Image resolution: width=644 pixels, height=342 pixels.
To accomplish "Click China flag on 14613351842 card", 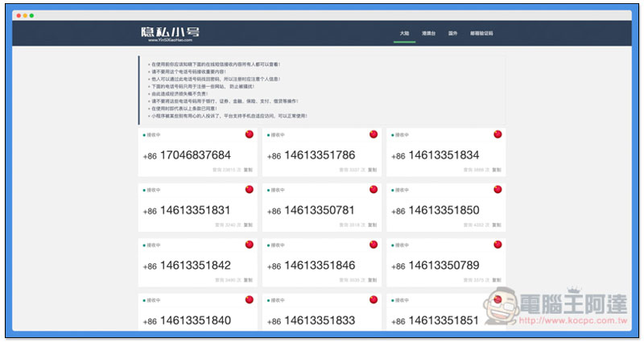I will [249, 245].
